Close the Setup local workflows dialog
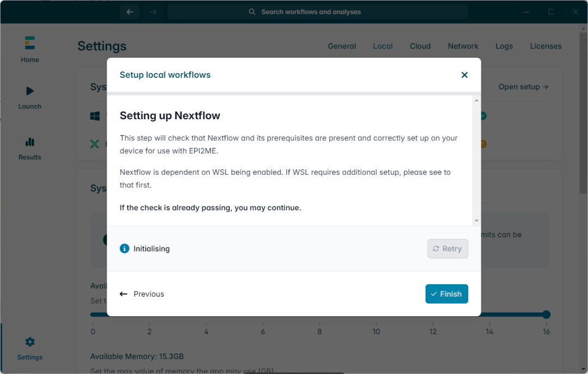 tap(464, 75)
